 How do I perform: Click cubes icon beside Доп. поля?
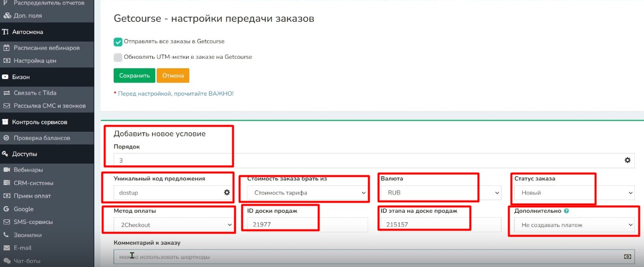click(x=7, y=16)
